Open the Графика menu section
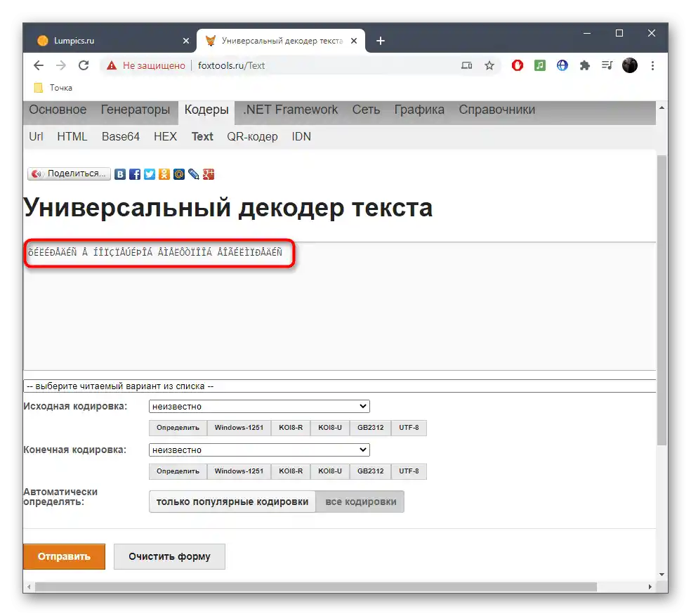The height and width of the screenshot is (616, 691). (x=419, y=110)
